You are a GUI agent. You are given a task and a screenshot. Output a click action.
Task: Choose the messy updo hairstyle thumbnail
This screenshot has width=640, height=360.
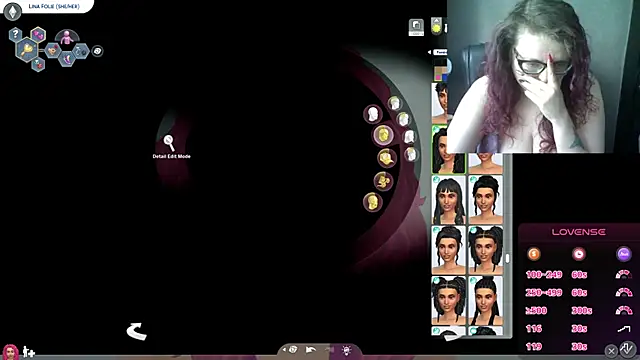pos(486,200)
